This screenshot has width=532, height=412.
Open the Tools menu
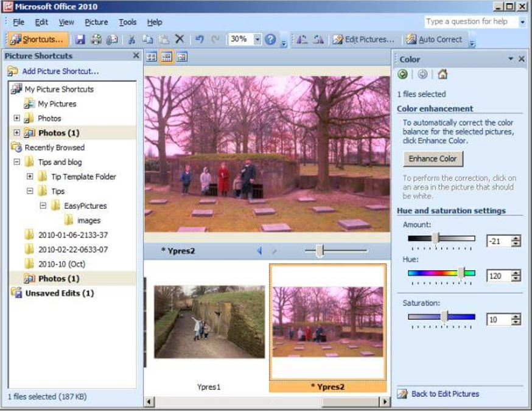[x=127, y=22]
